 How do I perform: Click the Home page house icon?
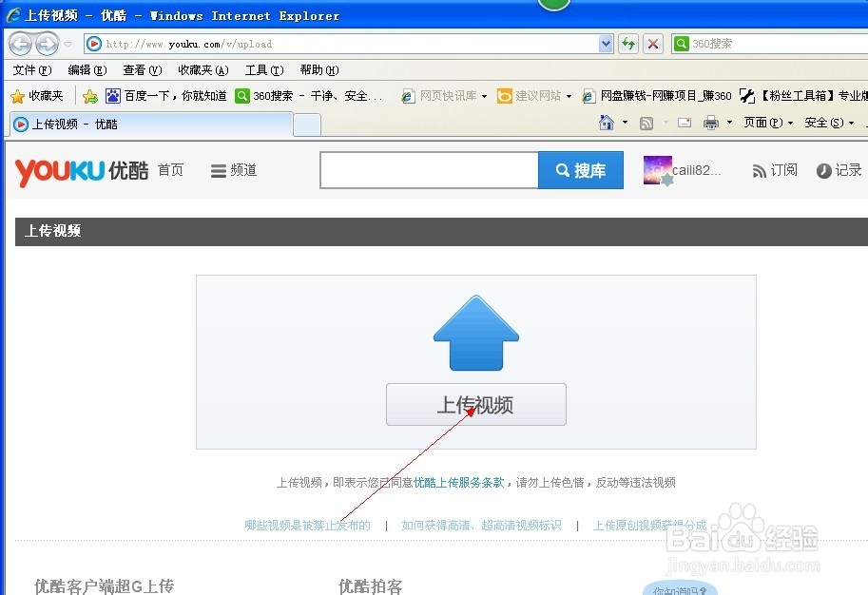[607, 123]
